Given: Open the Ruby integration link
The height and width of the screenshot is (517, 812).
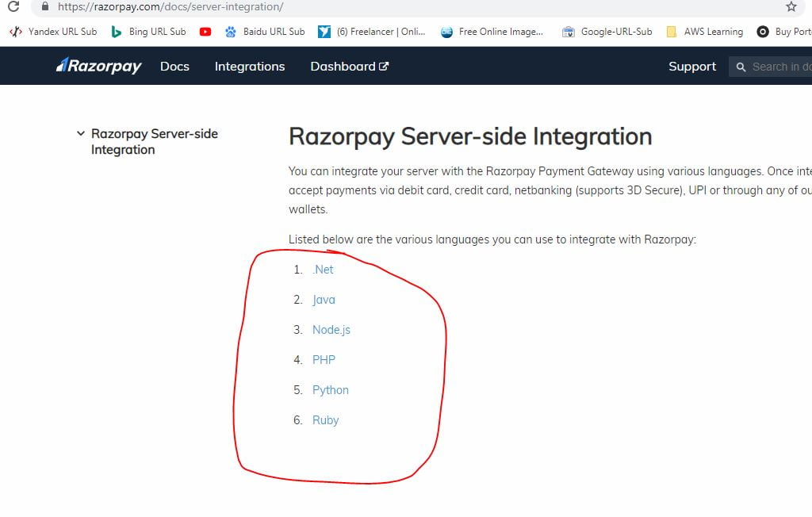Looking at the screenshot, I should [x=325, y=419].
